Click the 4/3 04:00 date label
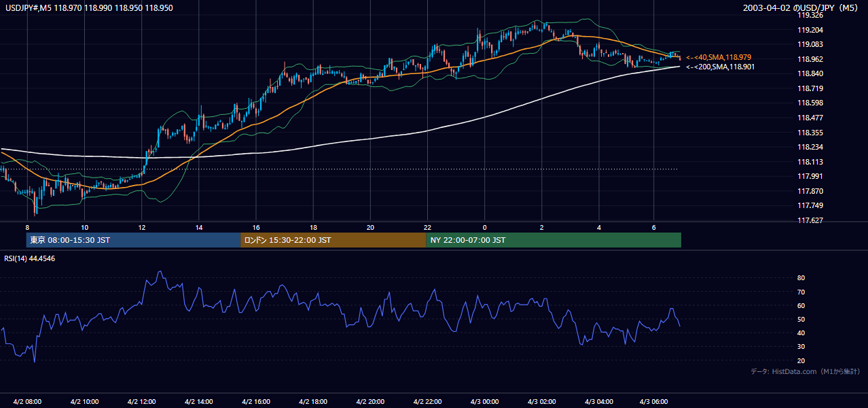Screen dimensions: 868x408 click(599, 401)
